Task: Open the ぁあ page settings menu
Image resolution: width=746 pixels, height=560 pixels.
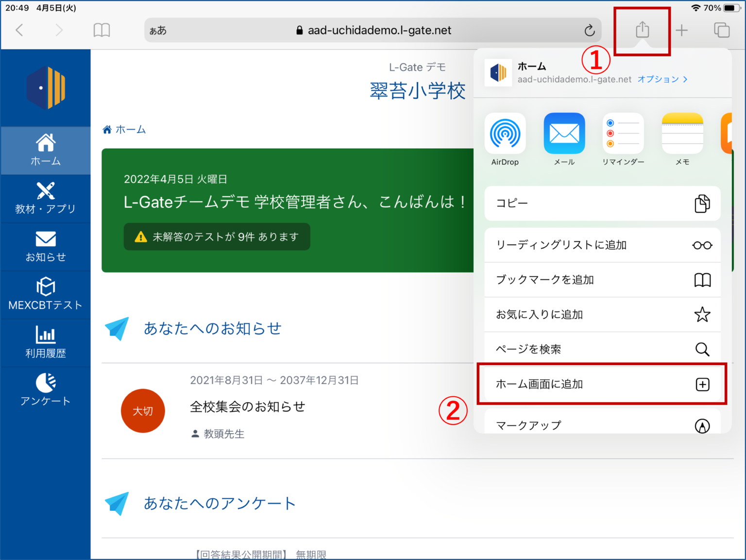Action: pos(158,30)
